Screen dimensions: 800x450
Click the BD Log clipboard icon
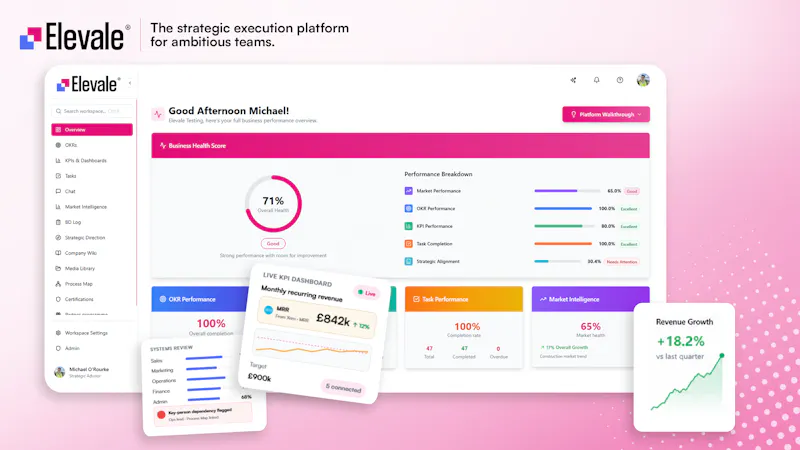[x=58, y=222]
